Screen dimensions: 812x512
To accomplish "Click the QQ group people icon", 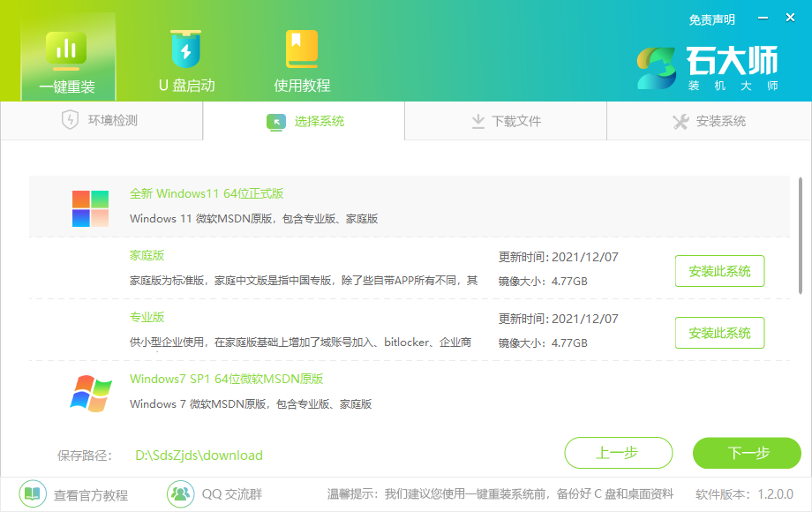I will (180, 493).
